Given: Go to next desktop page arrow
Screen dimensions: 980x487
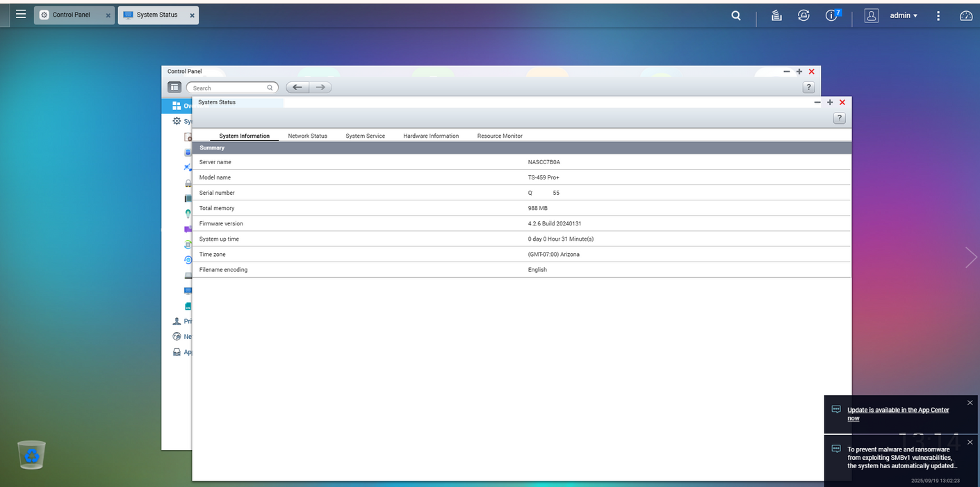Looking at the screenshot, I should (971, 257).
